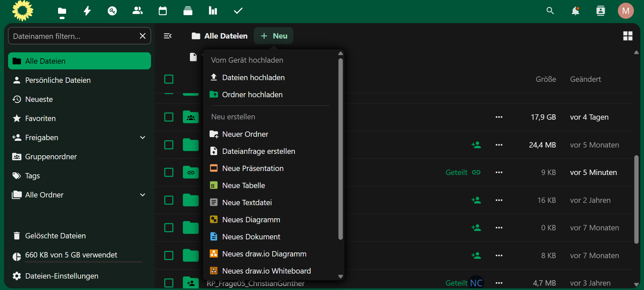Toggle the select-all files checkbox
644x290 pixels.
coord(169,79)
